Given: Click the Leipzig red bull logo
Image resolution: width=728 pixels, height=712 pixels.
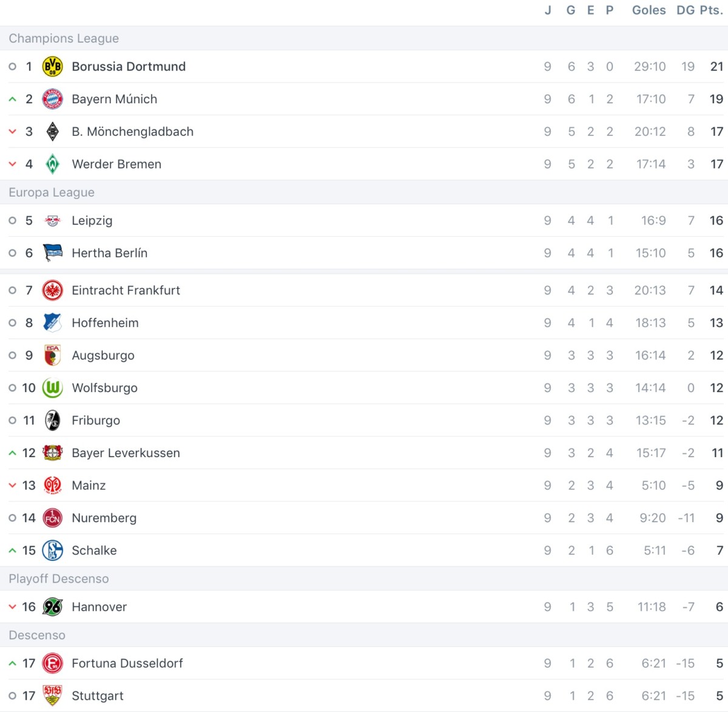Looking at the screenshot, I should [53, 220].
